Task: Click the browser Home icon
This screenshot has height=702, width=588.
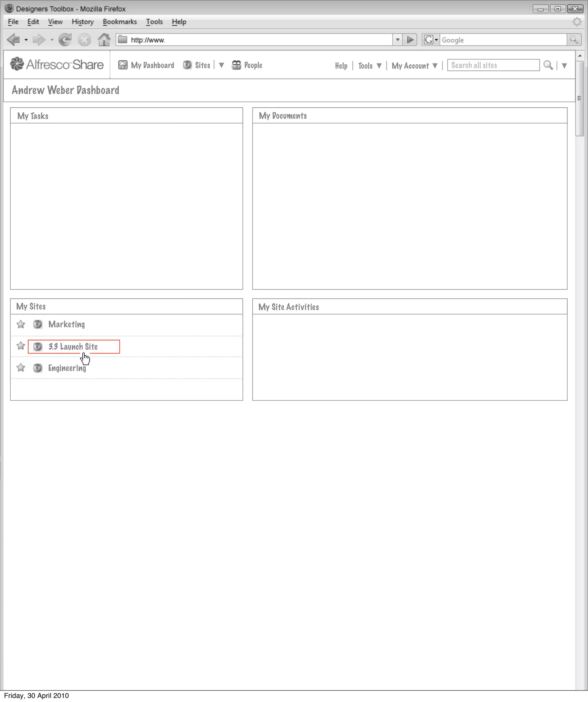Action: [x=104, y=40]
